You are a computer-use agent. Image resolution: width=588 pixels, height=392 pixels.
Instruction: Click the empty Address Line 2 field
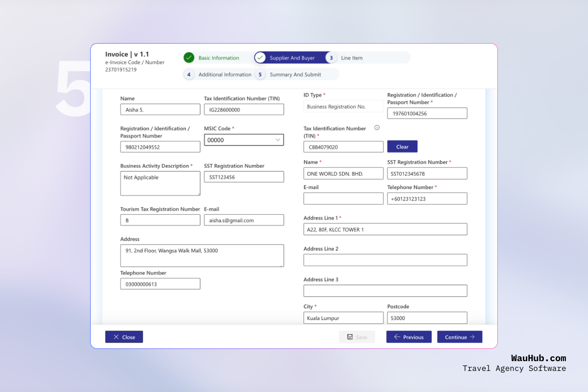pyautogui.click(x=385, y=260)
